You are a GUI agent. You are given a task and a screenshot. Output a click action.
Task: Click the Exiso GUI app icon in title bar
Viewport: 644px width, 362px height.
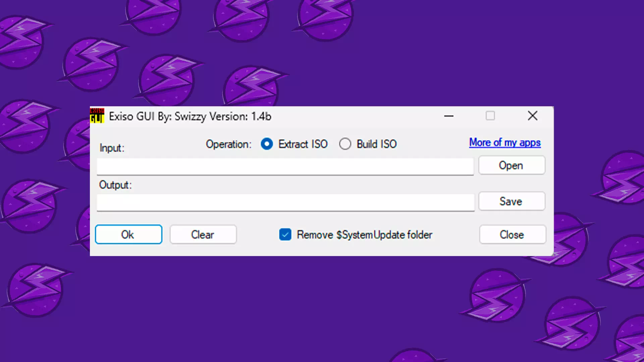[x=97, y=116]
